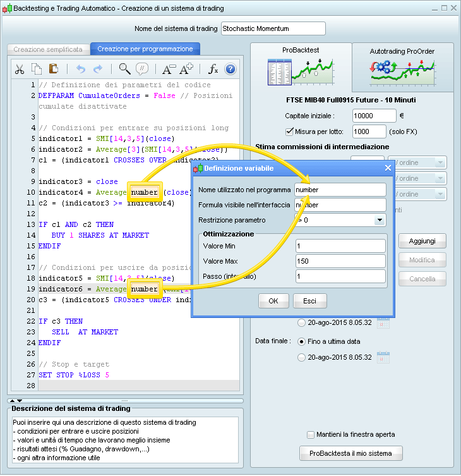
Task: Toggle comment with speech bubble icon
Action: click(x=143, y=69)
